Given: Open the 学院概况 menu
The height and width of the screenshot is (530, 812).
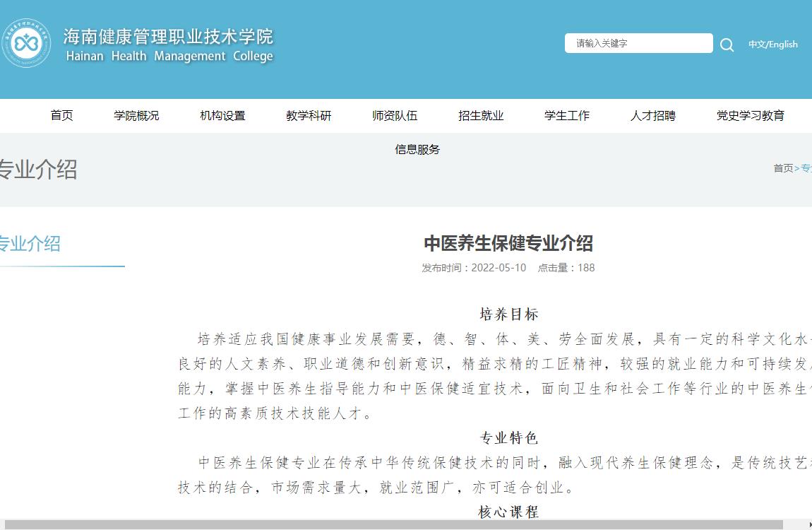Looking at the screenshot, I should pyautogui.click(x=136, y=115).
